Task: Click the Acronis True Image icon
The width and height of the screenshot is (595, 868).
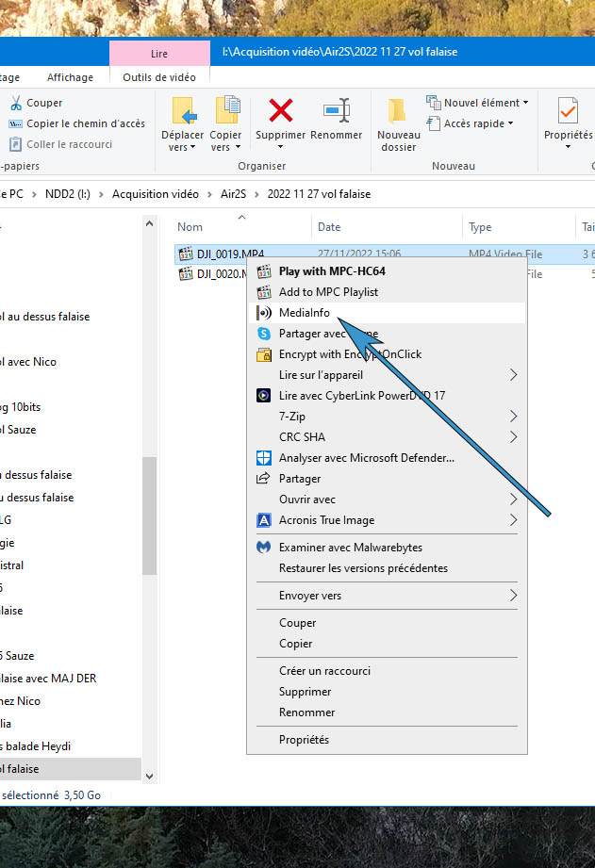Action: 264,520
